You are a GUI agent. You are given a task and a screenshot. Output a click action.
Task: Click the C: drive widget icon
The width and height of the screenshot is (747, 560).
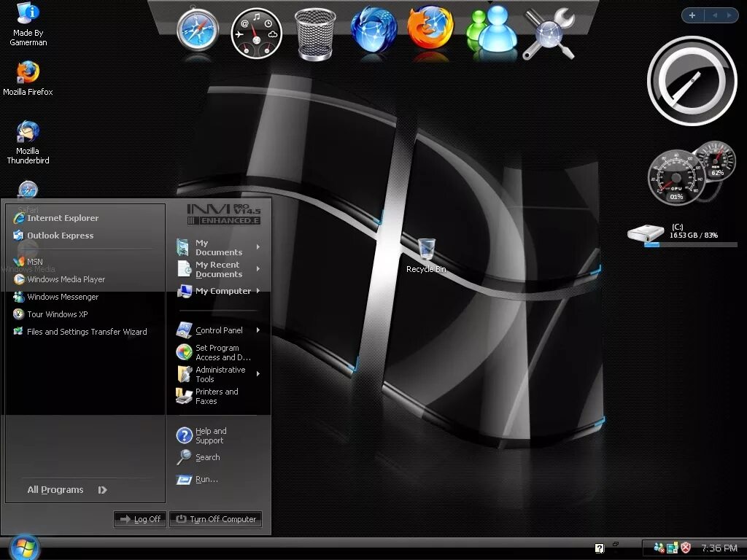646,233
